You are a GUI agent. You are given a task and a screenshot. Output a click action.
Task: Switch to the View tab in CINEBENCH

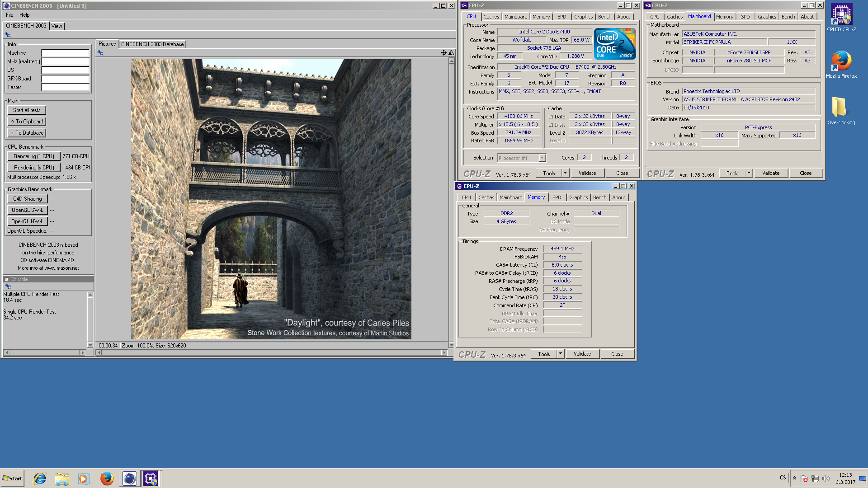point(57,26)
